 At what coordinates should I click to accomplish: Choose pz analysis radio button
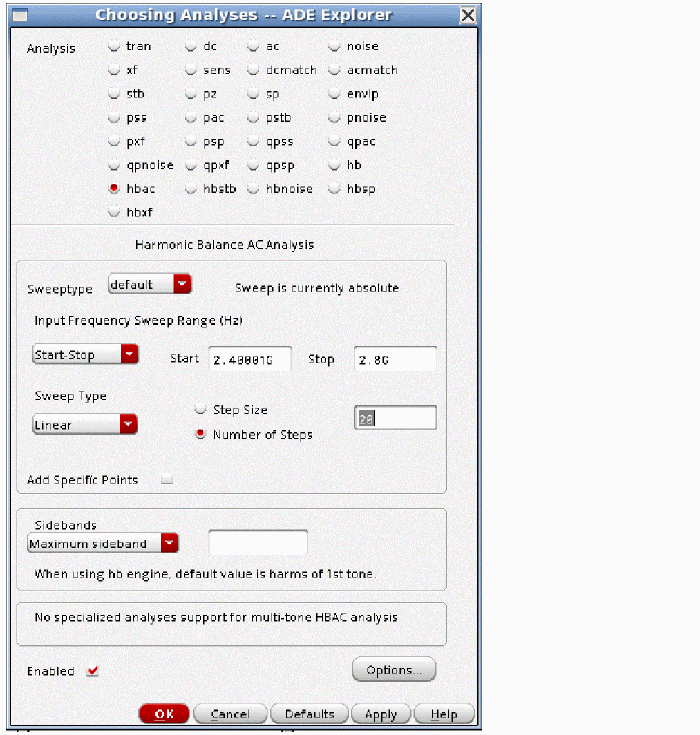(x=190, y=94)
